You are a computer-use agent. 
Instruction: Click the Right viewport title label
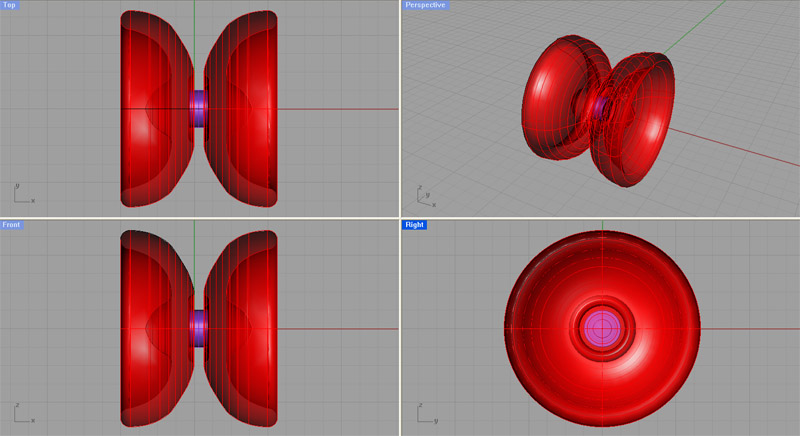click(414, 225)
